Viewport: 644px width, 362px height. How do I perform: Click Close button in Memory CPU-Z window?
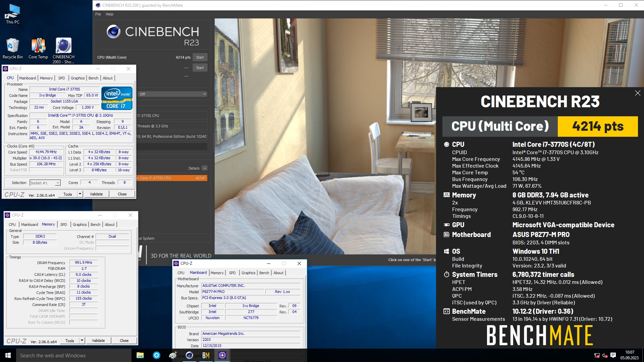coord(124,341)
